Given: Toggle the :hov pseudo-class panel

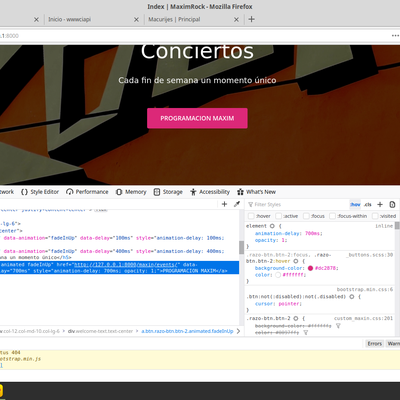Looking at the screenshot, I should tap(355, 204).
